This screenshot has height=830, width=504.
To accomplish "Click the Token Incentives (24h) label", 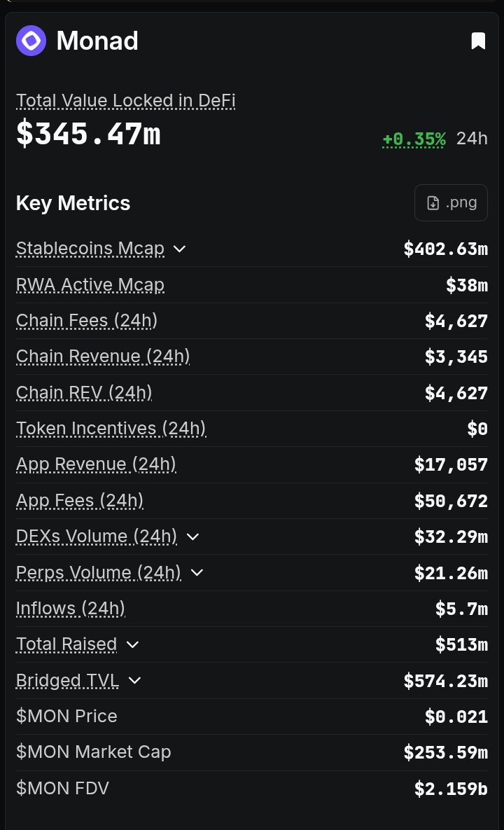I will (x=111, y=429).
